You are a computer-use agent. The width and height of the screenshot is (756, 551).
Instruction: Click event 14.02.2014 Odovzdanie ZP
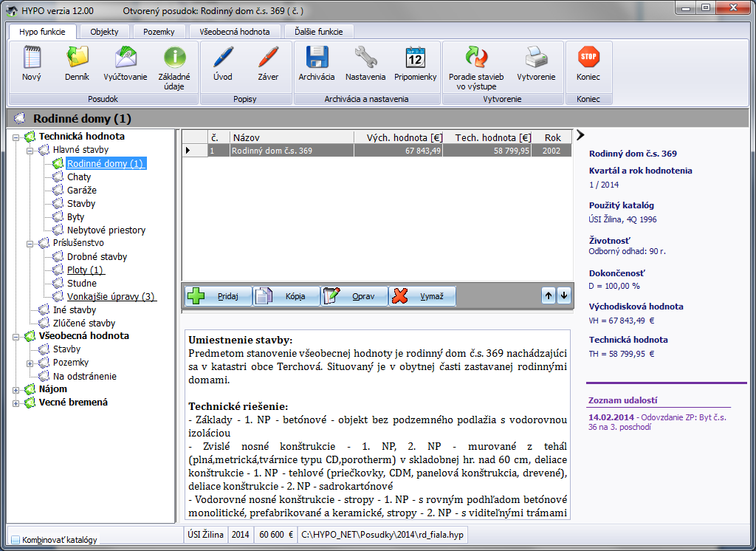tap(657, 422)
